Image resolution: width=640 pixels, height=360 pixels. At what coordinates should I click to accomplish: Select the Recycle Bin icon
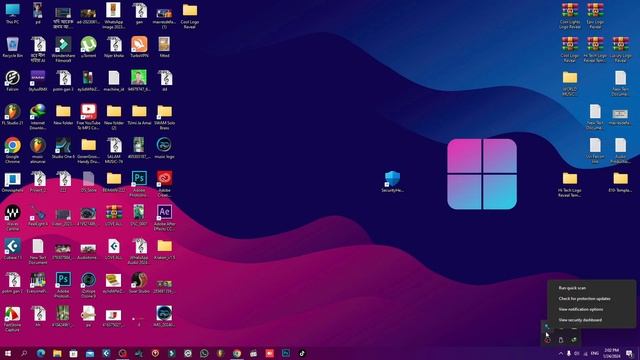(13, 47)
